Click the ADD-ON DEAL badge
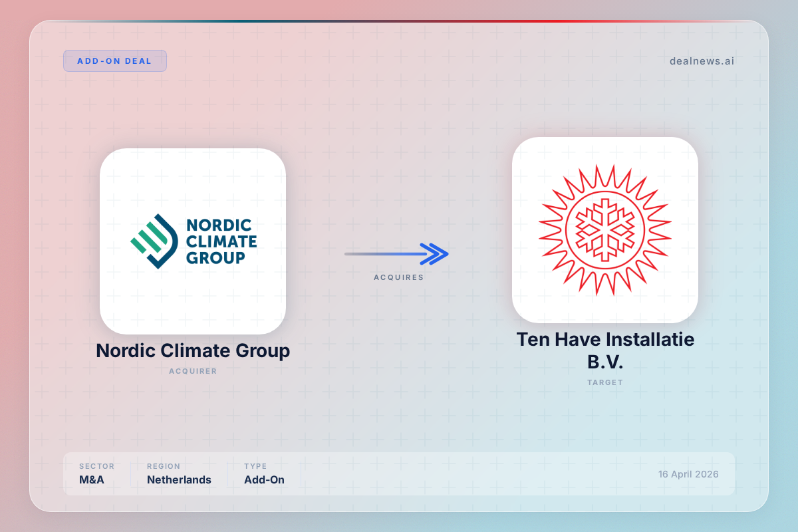 [115, 61]
